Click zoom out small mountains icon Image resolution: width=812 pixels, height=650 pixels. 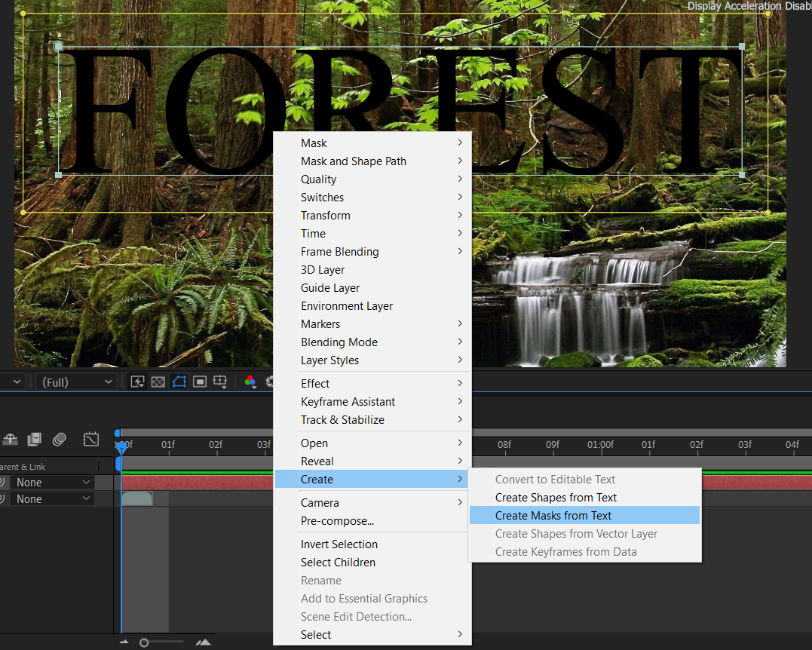(x=124, y=642)
